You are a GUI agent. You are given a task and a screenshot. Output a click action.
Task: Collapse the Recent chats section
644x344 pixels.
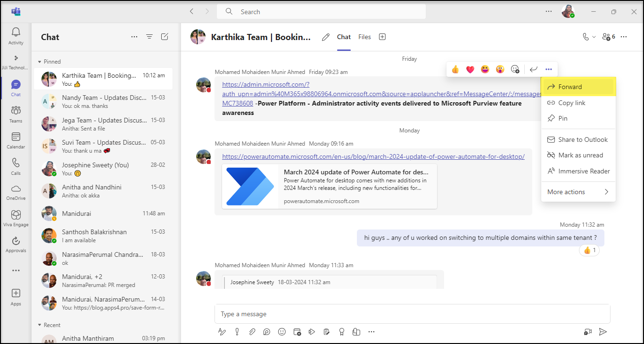pyautogui.click(x=40, y=325)
